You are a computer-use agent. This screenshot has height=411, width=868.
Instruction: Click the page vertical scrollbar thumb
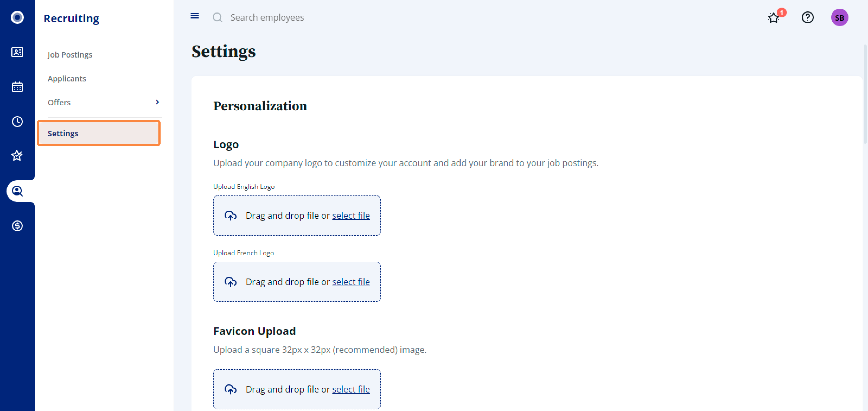[x=865, y=94]
